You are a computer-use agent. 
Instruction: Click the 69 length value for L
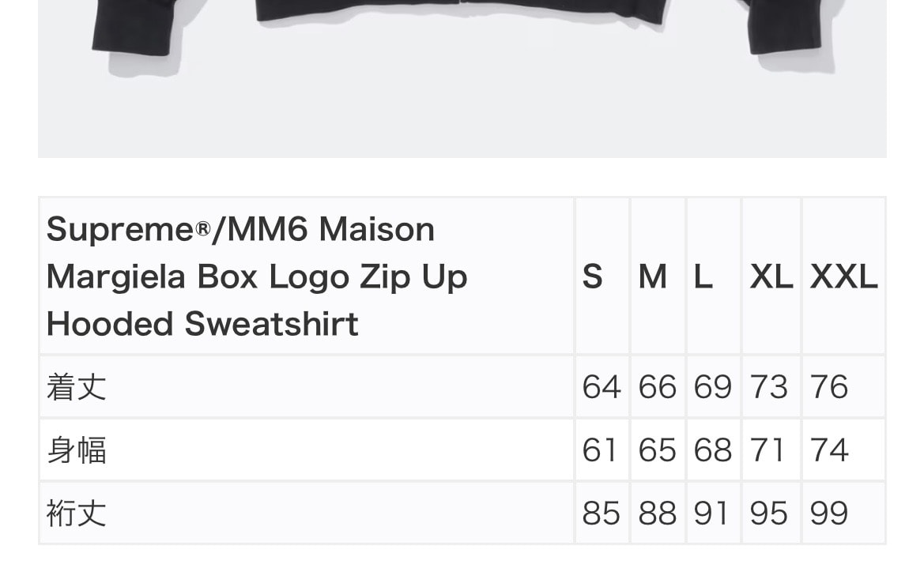pyautogui.click(x=713, y=387)
